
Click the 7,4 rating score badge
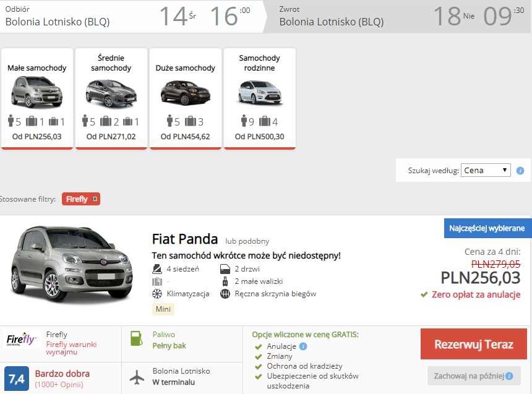(16, 379)
